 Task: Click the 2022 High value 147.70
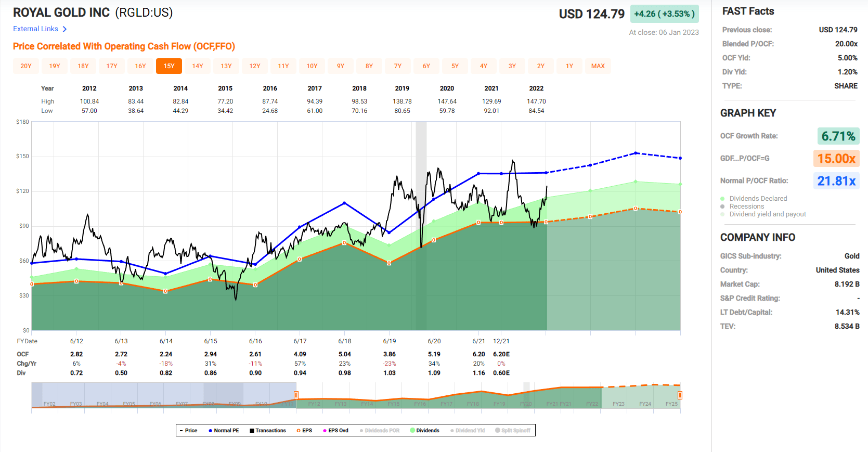click(536, 101)
